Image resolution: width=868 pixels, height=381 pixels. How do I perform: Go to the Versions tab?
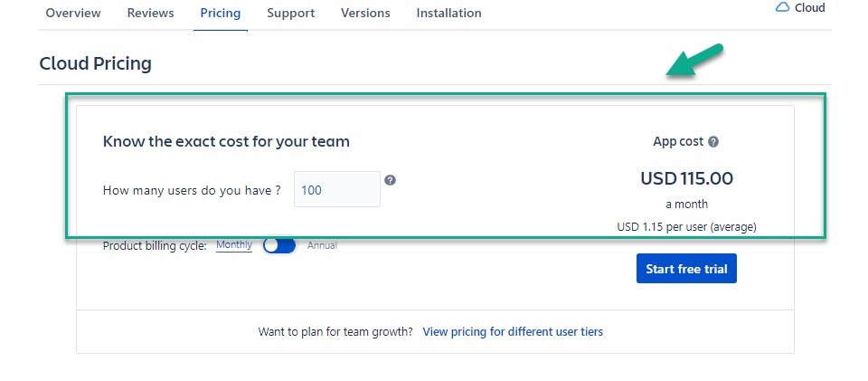coord(365,14)
